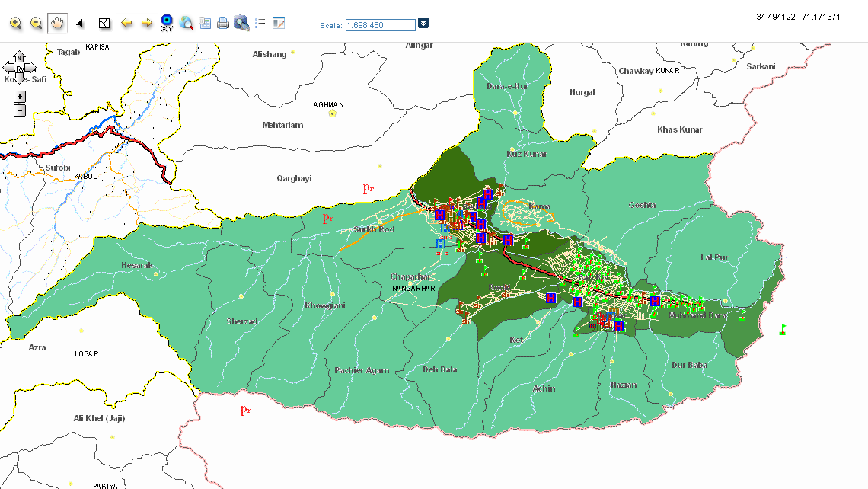Click the Nazian district label
Image resolution: width=868 pixels, height=489 pixels.
click(x=624, y=385)
